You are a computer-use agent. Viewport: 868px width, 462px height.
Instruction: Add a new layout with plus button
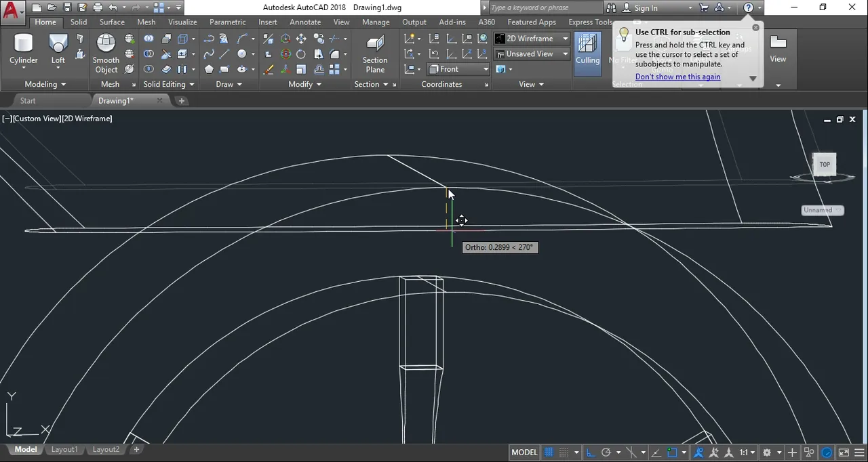pyautogui.click(x=136, y=450)
